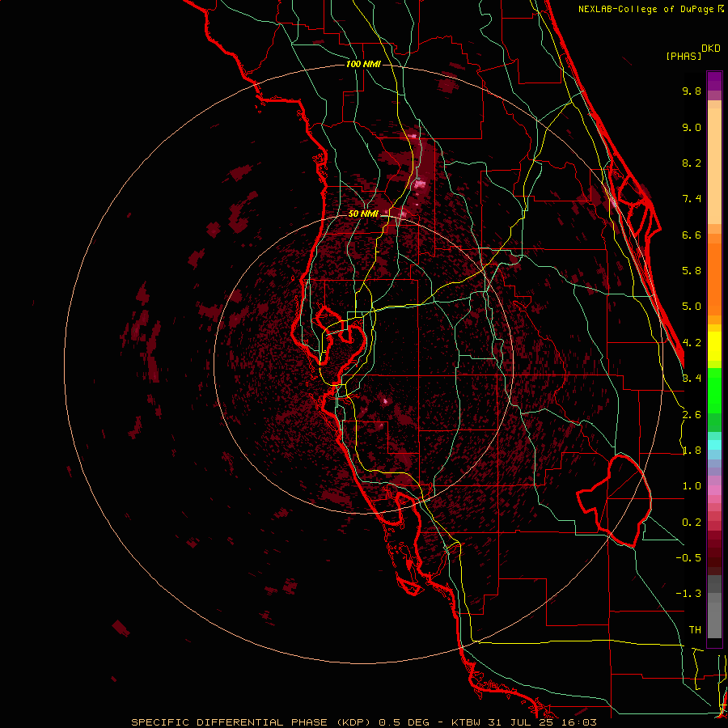Image resolution: width=728 pixels, height=728 pixels.
Task: Click the 9.0 value on the legend
Action: [692, 127]
